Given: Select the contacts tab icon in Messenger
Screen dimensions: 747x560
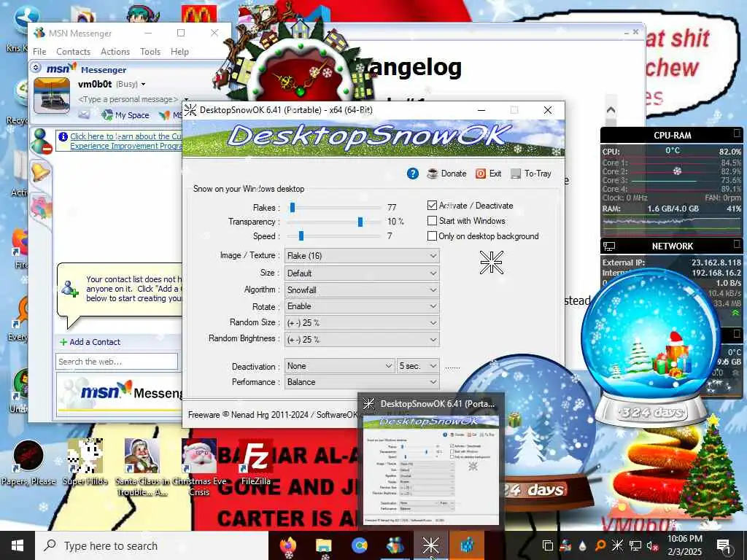Looking at the screenshot, I should [x=41, y=141].
